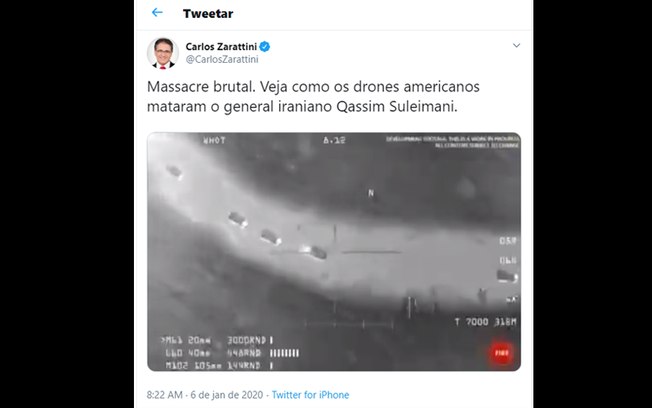This screenshot has height=408, width=652.
Task: Click the blue verified badge
Action: (x=264, y=47)
